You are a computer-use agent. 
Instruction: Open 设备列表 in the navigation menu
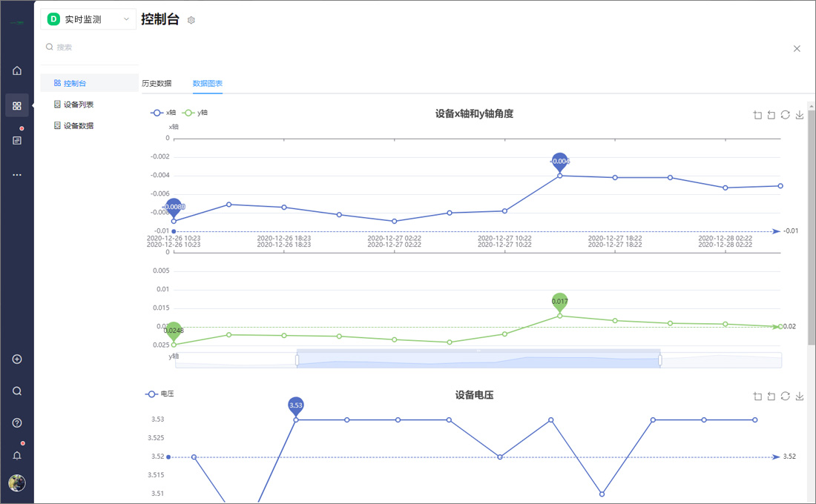coord(78,105)
